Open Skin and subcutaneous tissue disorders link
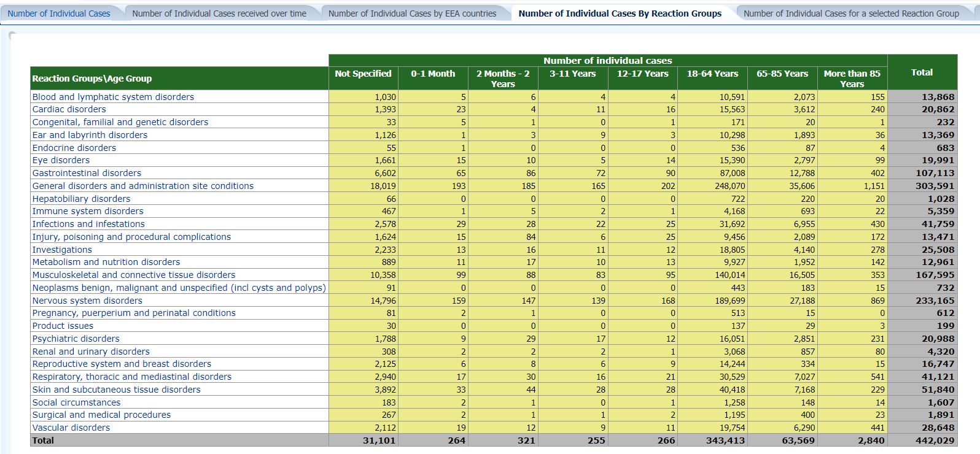 click(117, 390)
